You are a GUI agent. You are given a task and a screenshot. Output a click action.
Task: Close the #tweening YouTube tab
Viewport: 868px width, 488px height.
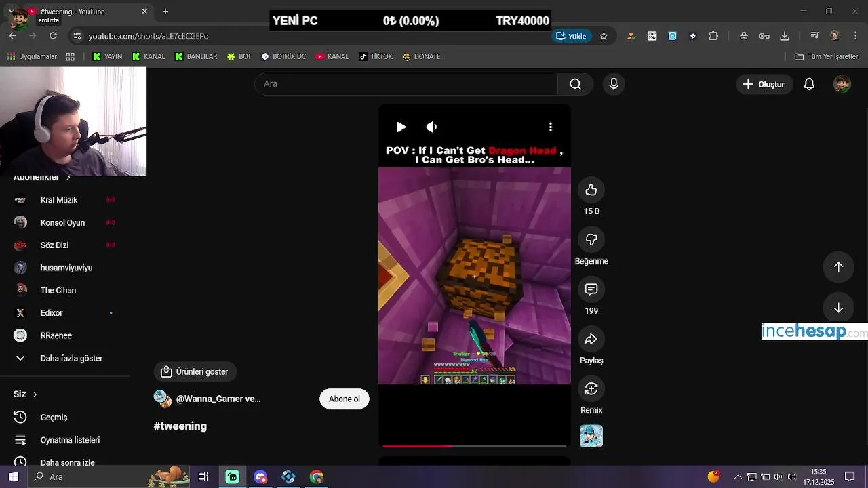[144, 12]
